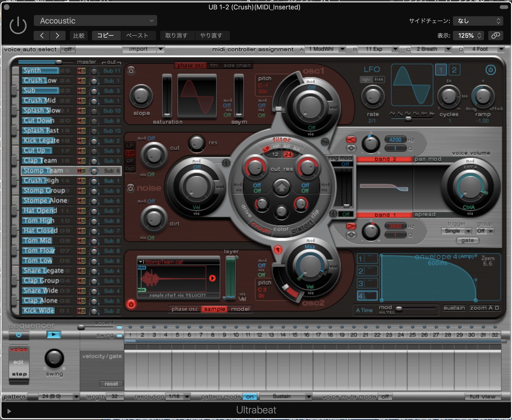Click the sample play arrow in StompTeam waveform
This screenshot has height=420, width=512.
212,278
